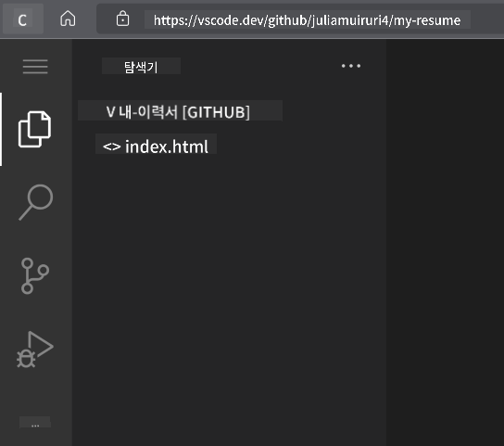The image size is (504, 446).
Task: Go to the browser home page icon
Action: pyautogui.click(x=68, y=19)
